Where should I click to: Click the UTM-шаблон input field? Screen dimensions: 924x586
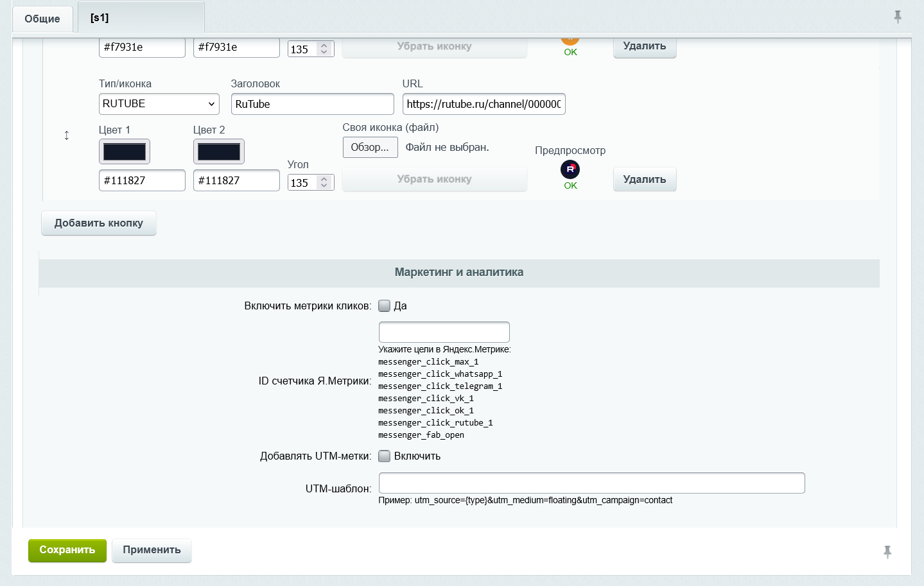tap(591, 483)
